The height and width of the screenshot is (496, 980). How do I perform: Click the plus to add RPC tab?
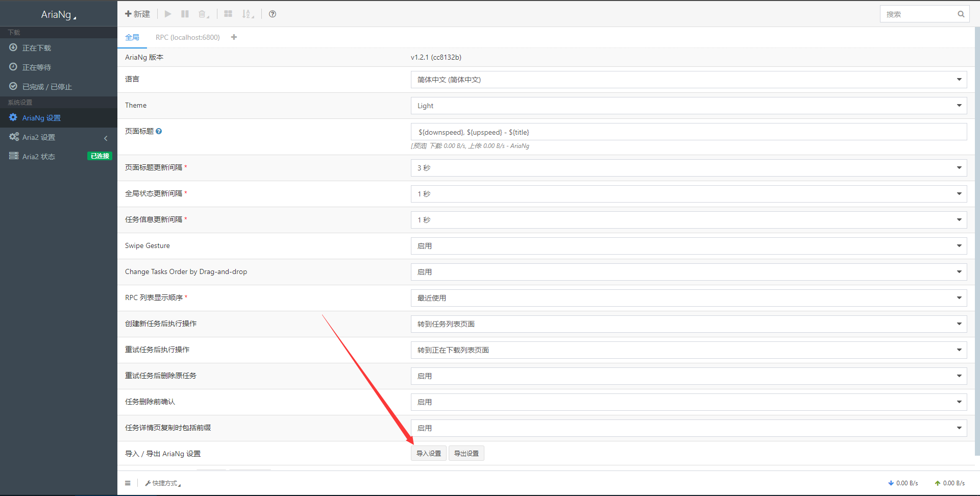[234, 37]
